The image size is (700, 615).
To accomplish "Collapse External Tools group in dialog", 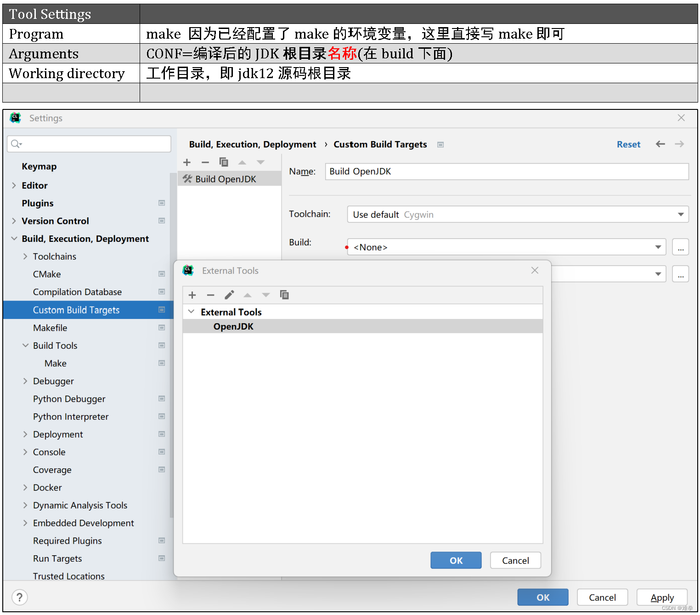I will (191, 312).
